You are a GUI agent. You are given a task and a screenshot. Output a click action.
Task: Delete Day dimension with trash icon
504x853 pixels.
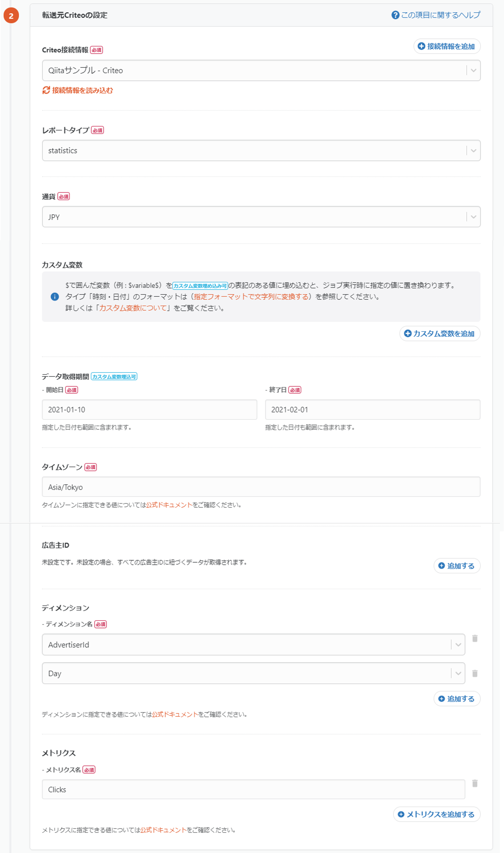click(x=475, y=673)
